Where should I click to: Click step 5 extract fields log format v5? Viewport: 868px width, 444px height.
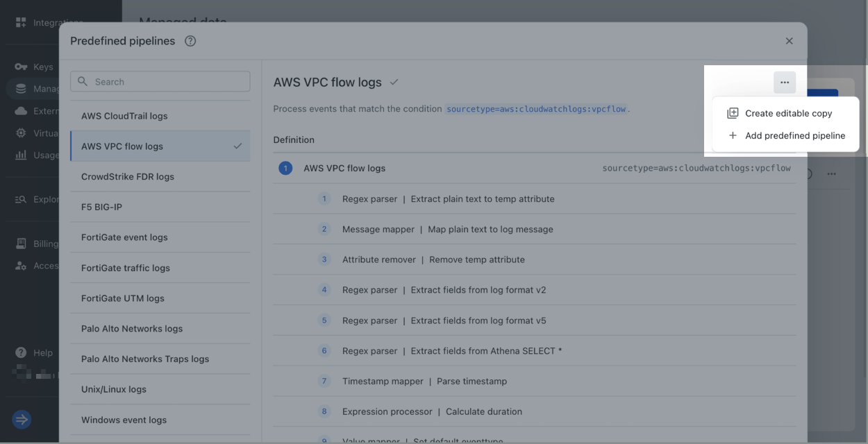(x=535, y=321)
